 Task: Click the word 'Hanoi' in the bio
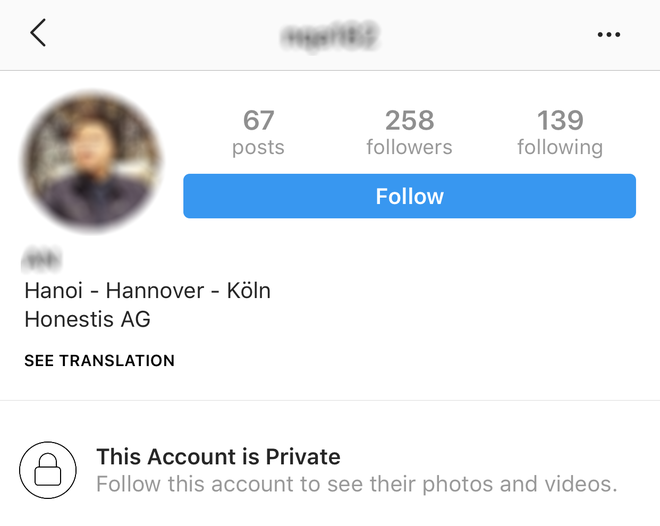tap(53, 291)
